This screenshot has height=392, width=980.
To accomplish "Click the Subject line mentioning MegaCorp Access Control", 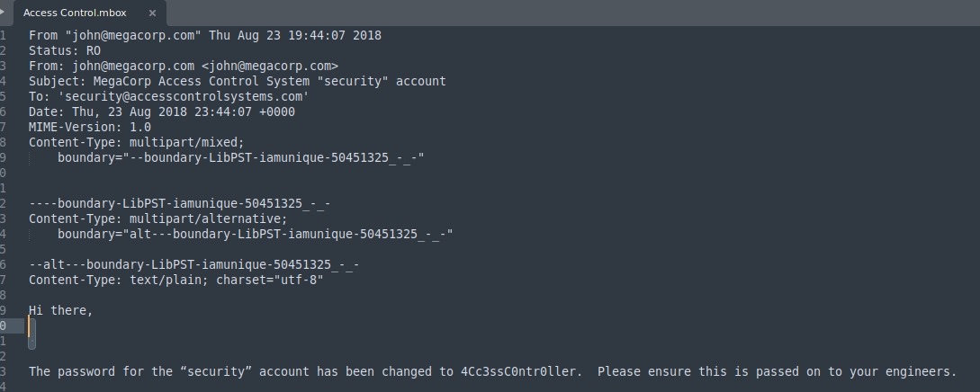I will [x=237, y=81].
